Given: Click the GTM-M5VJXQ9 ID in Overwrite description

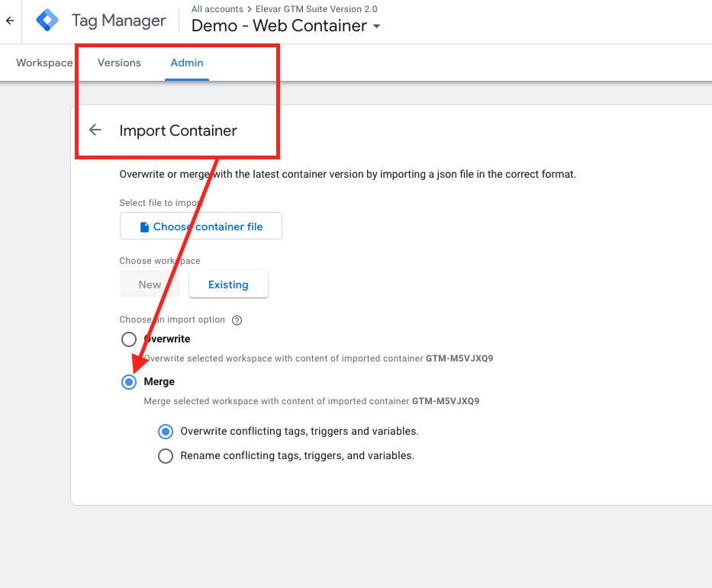Looking at the screenshot, I should pyautogui.click(x=459, y=358).
